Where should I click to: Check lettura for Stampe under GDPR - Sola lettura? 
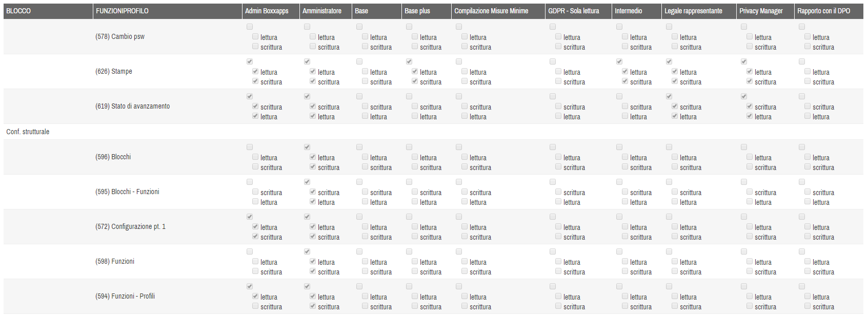click(x=558, y=72)
